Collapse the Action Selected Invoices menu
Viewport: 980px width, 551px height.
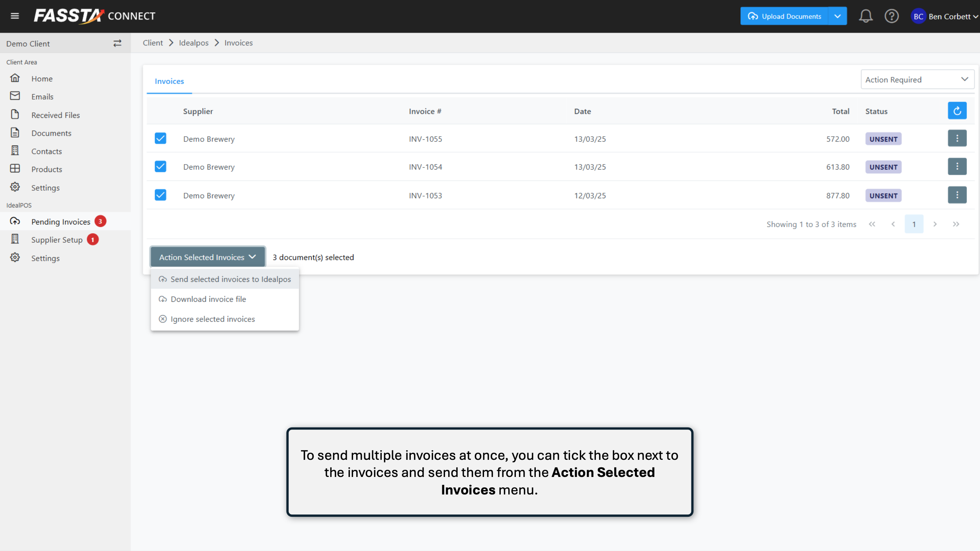(207, 257)
